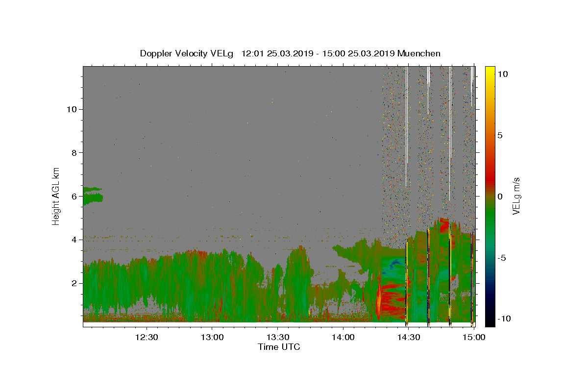The image size is (588, 392).
Task: Click the 'VELg m/s' colorbar title
Action: coord(516,196)
